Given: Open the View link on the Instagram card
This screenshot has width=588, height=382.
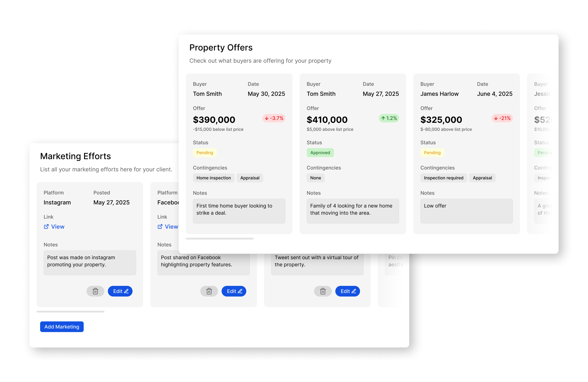Looking at the screenshot, I should pyautogui.click(x=58, y=226).
